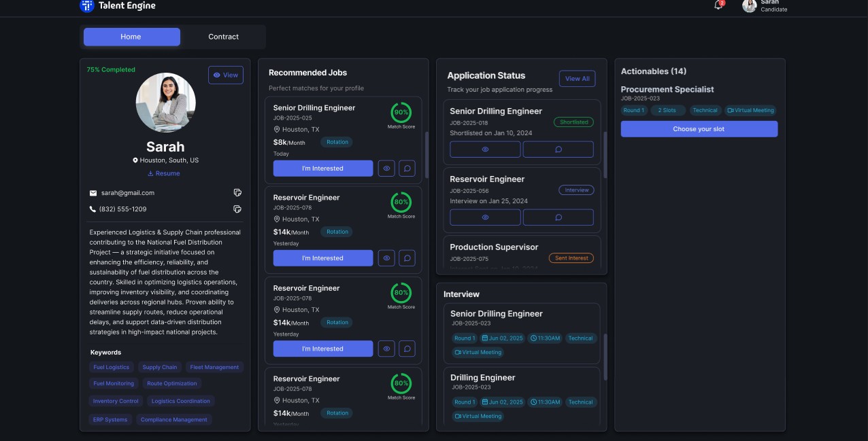Click the Recommended Jobs panel scrollbar

click(427, 156)
